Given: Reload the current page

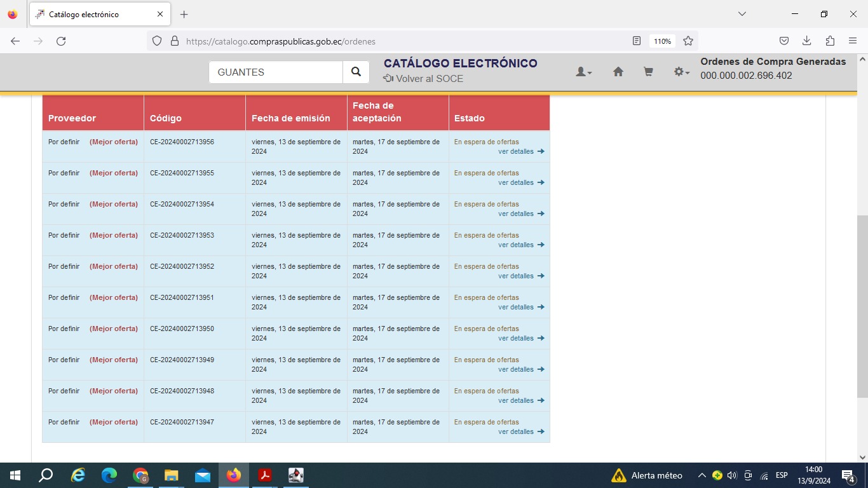Looking at the screenshot, I should coord(61,41).
